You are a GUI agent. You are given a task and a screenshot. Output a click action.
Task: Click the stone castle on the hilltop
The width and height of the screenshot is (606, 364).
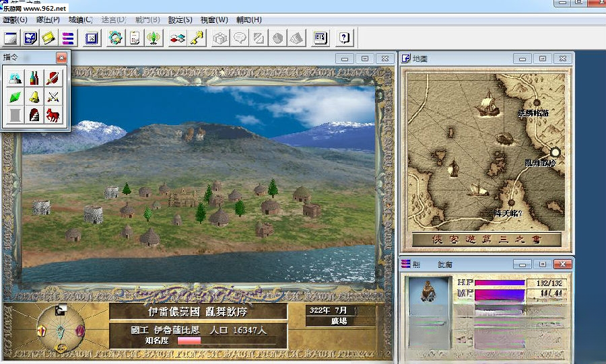tap(195, 134)
